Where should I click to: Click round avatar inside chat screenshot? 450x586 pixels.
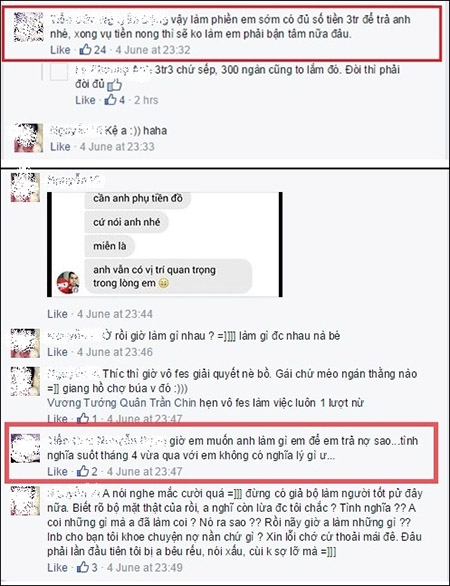[x=68, y=283]
